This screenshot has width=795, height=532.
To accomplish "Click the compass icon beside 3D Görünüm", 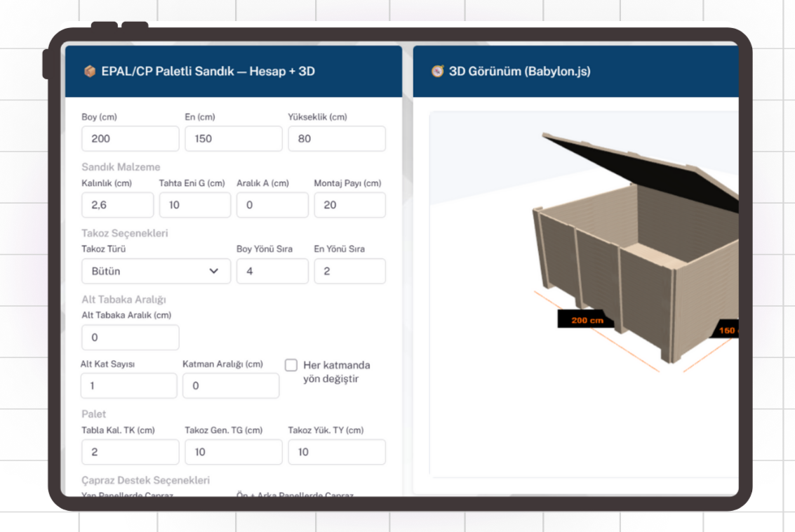I will 437,71.
